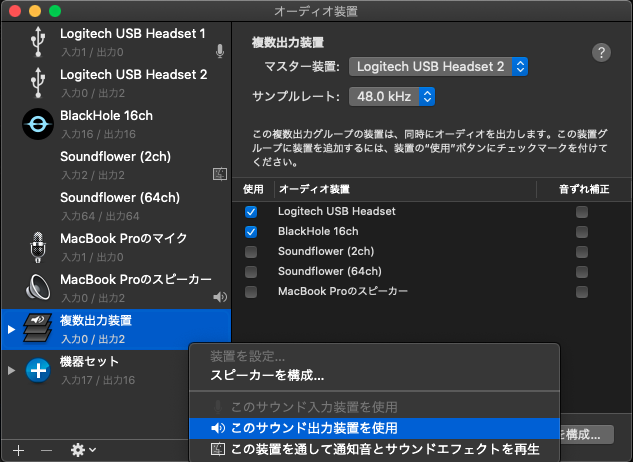Click the 音ずれ補正 column header
This screenshot has width=633, height=462.
tap(584, 189)
